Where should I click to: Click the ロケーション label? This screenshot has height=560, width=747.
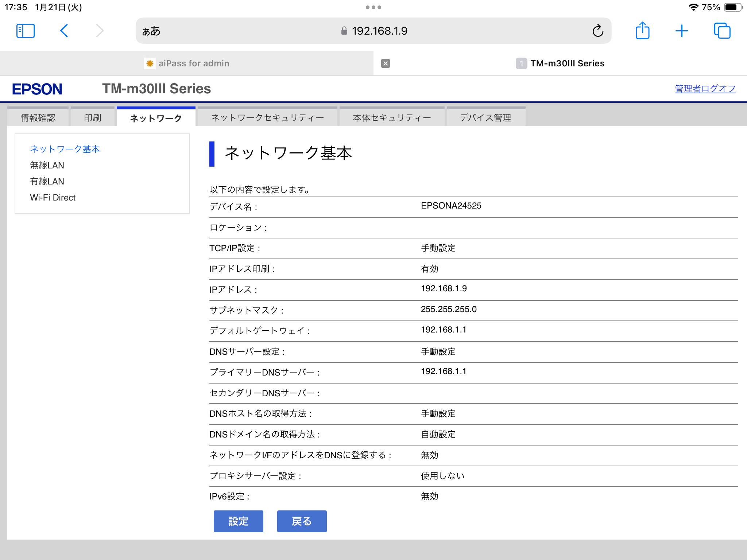239,227
